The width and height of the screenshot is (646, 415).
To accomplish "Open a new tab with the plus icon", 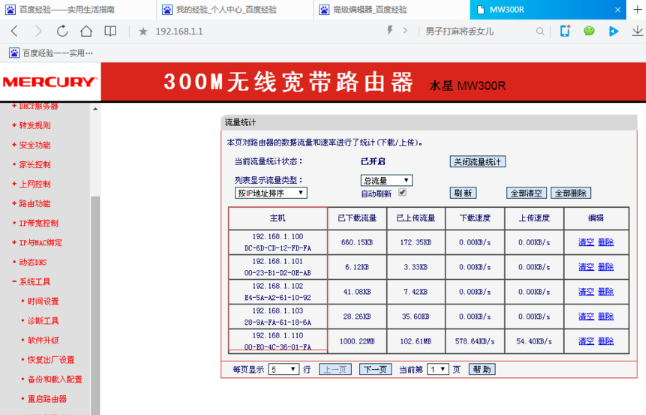I will pos(635,9).
